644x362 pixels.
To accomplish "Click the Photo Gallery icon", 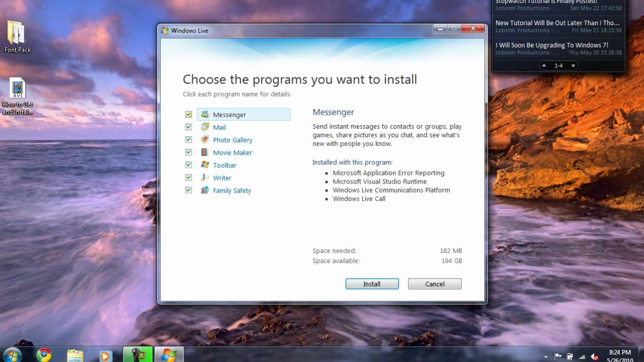I will (x=205, y=139).
